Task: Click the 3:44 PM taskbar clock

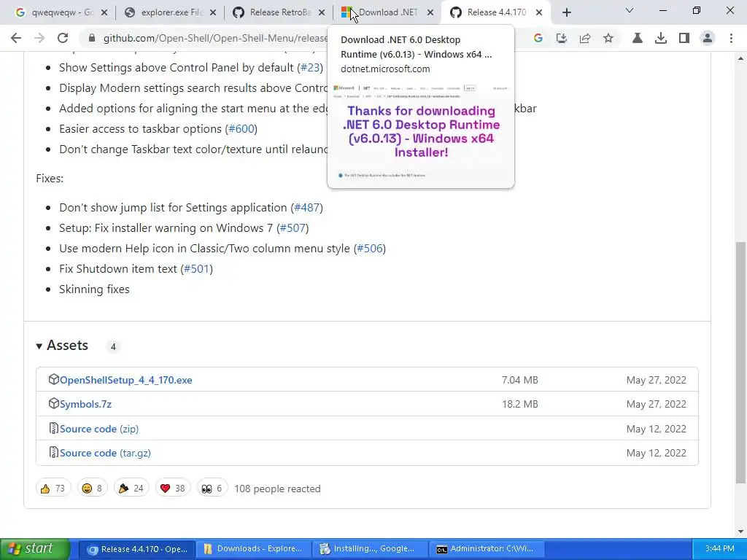Action: pos(719,549)
